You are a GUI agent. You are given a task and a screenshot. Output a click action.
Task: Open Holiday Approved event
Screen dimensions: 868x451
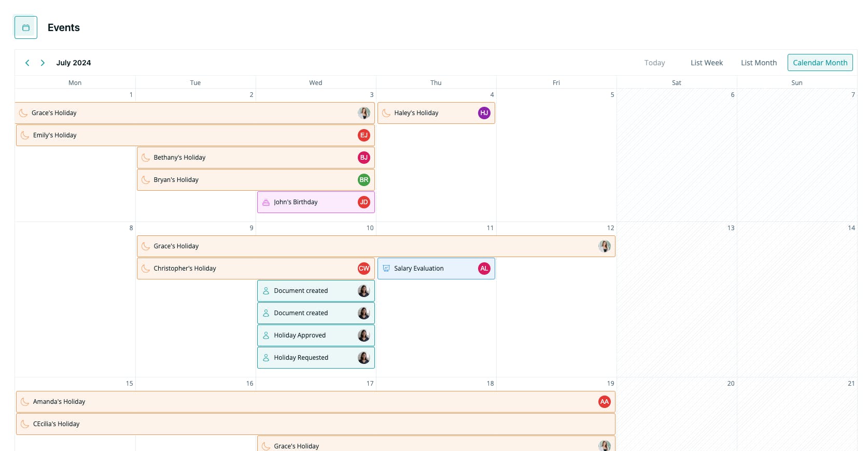(316, 335)
